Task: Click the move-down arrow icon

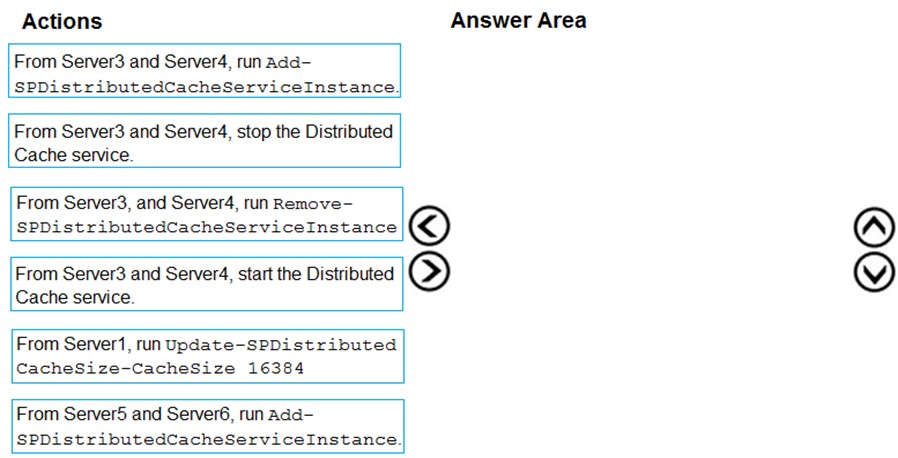Action: point(874,273)
